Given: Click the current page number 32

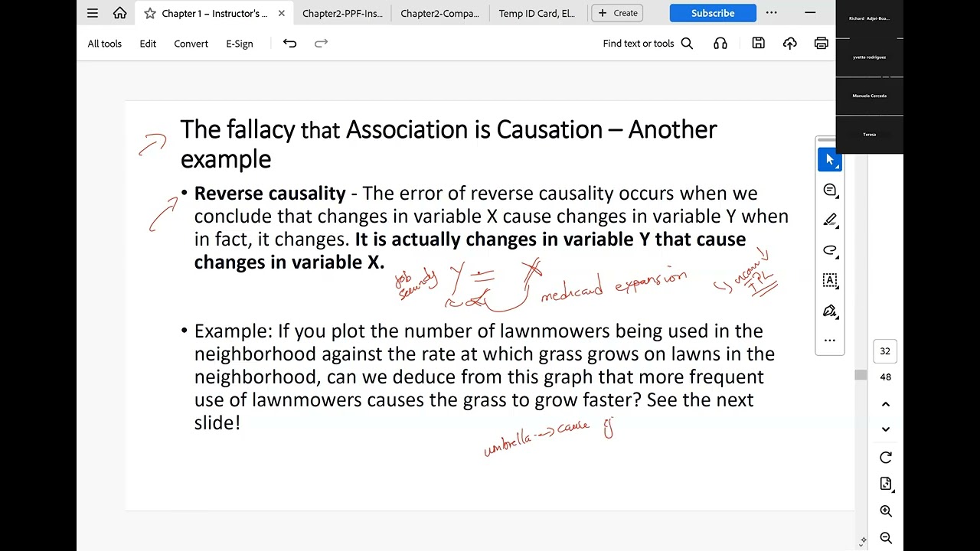Looking at the screenshot, I should [x=885, y=351].
